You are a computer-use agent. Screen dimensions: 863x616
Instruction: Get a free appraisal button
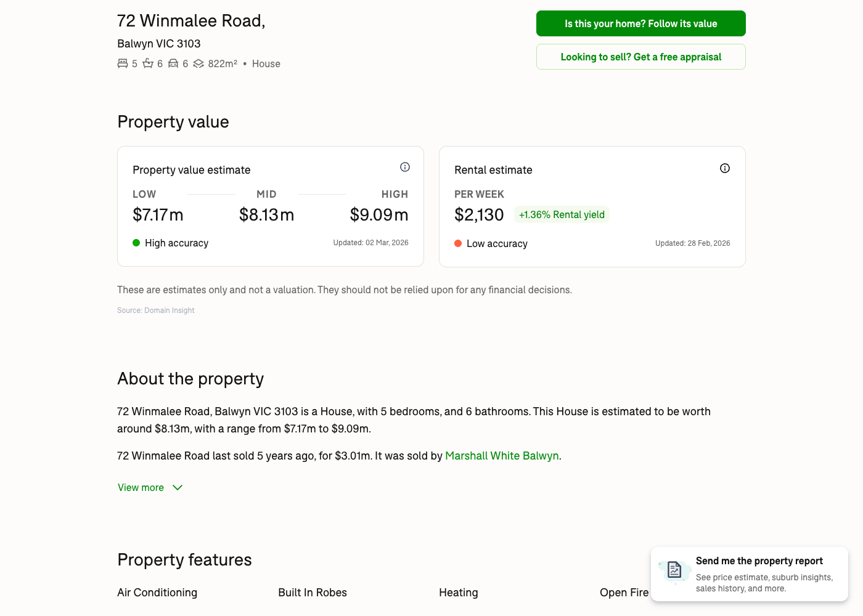pos(641,57)
